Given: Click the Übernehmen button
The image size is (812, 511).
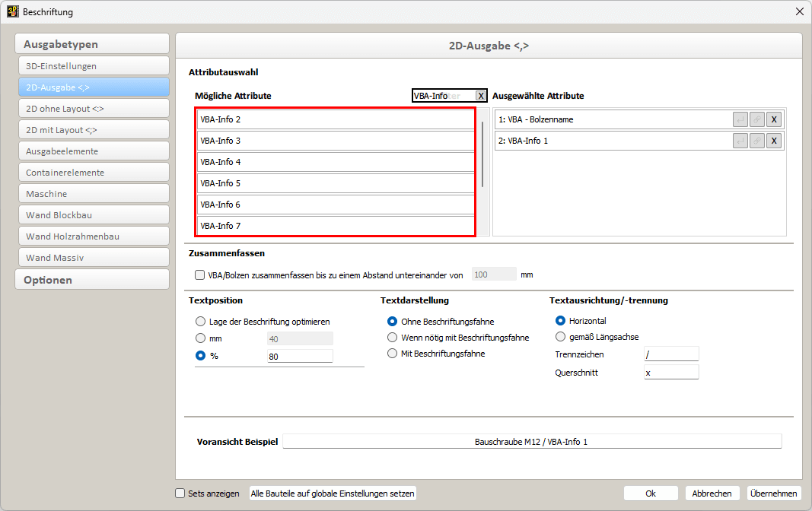Looking at the screenshot, I should (773, 494).
